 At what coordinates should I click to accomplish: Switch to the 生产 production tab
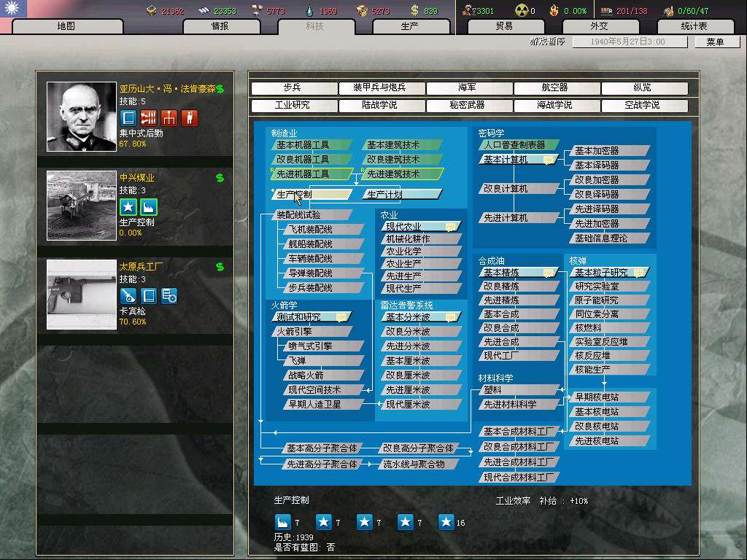(x=411, y=26)
